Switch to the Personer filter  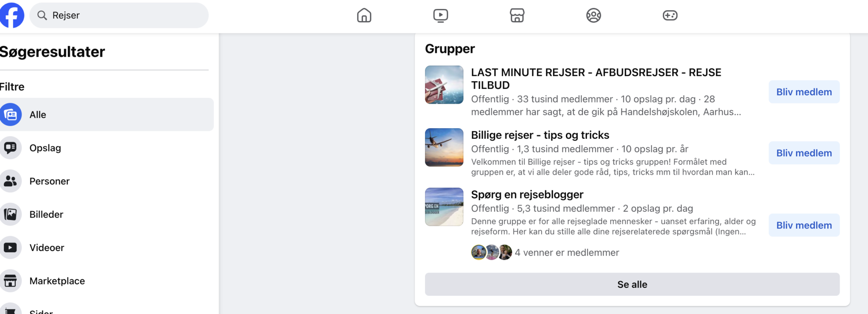(x=49, y=181)
